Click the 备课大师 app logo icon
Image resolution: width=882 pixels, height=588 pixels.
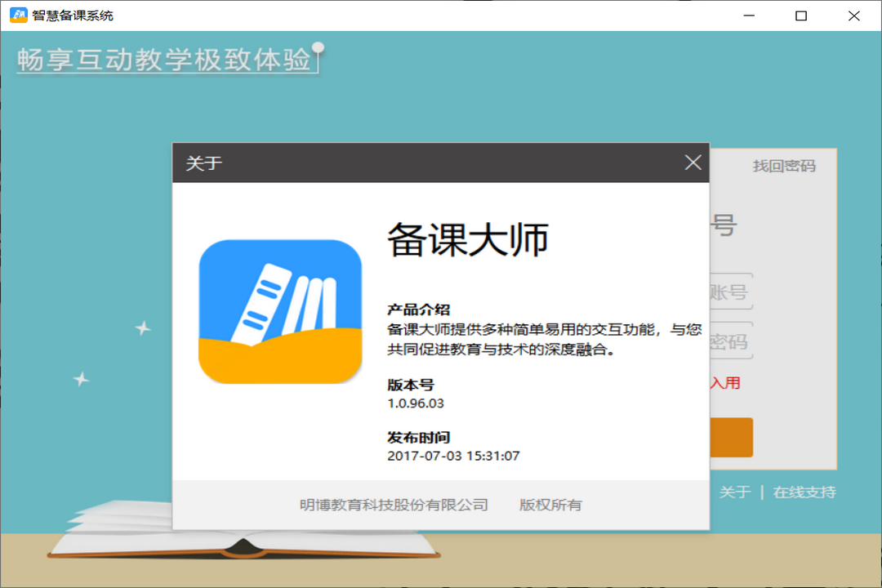281,309
